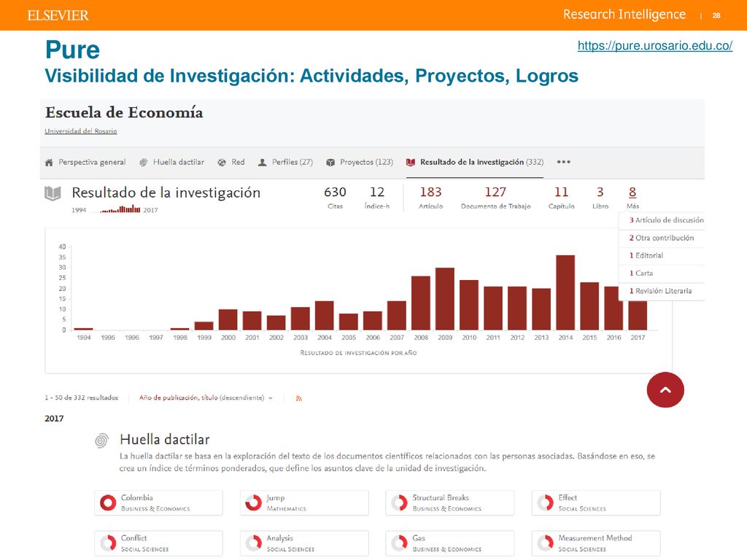Click the home icon beside Perspectiva general
The image size is (747, 560).
pos(49,163)
